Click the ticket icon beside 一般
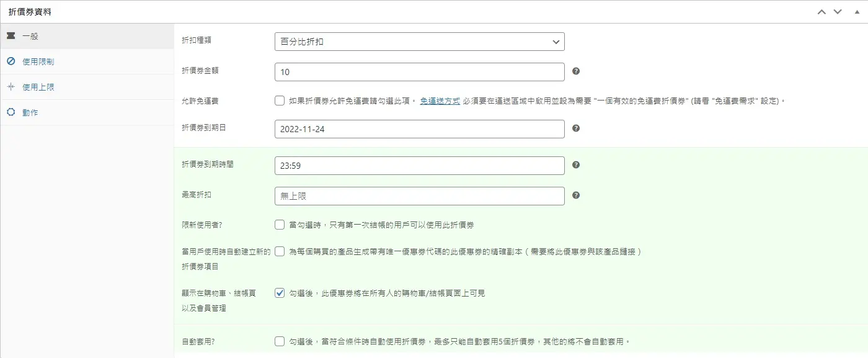This screenshot has height=358, width=868. (11, 37)
